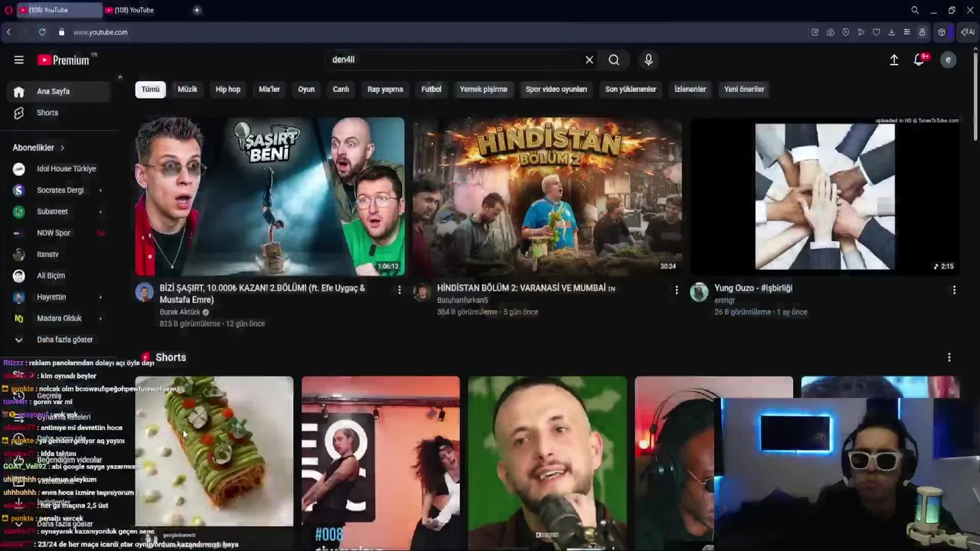Image resolution: width=980 pixels, height=551 pixels.
Task: Select the Tümü filter chip
Action: [x=150, y=90]
